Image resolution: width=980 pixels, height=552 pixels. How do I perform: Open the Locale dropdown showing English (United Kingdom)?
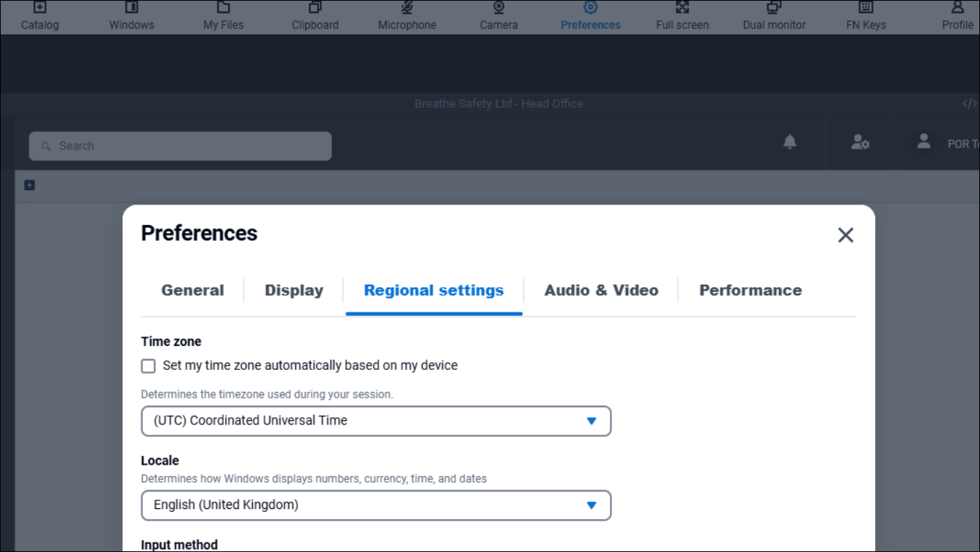point(375,505)
